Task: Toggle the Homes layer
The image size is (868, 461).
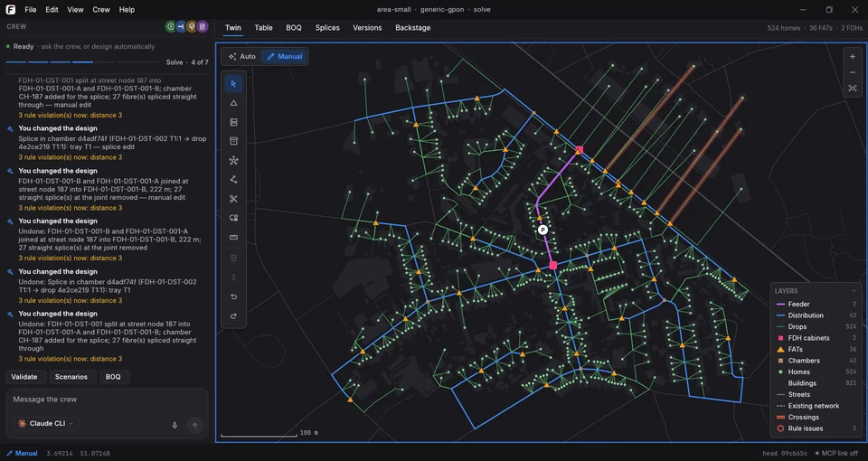Action: tap(816, 372)
